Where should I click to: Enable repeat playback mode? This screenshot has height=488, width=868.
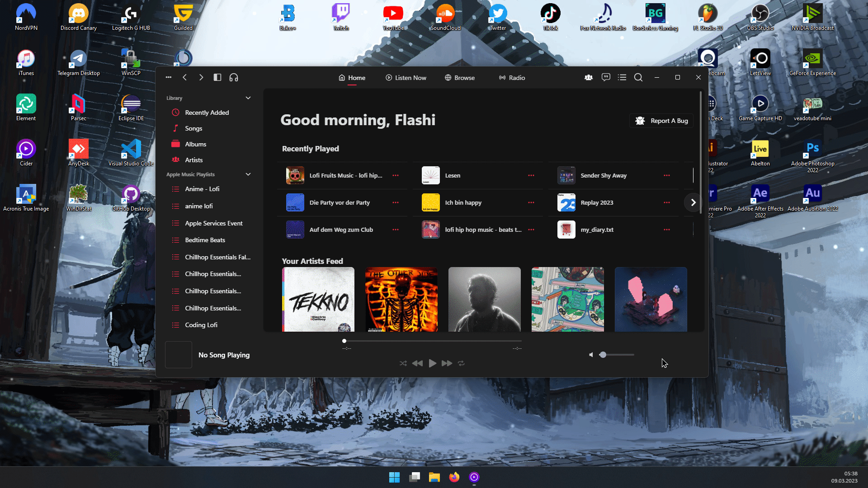(x=461, y=363)
